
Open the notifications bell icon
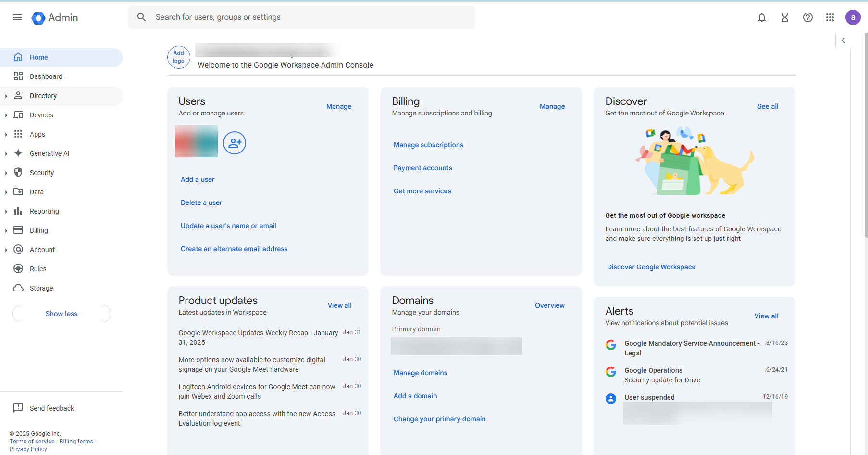(x=761, y=17)
